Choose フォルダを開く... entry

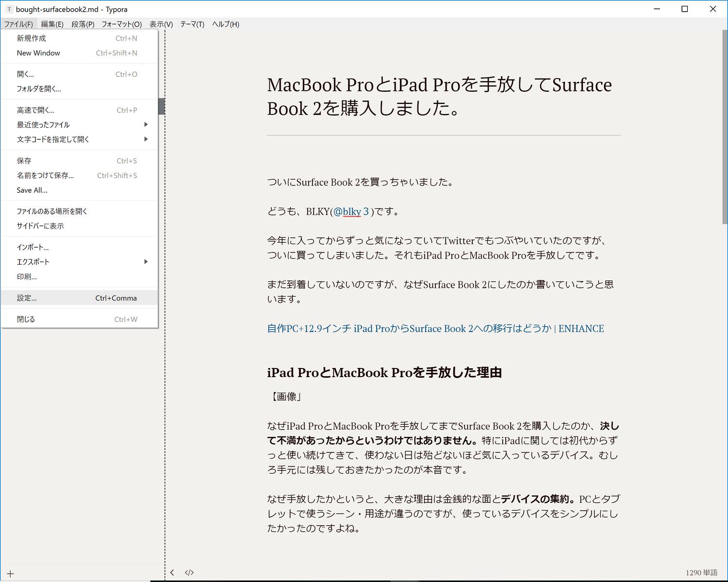[x=80, y=89]
